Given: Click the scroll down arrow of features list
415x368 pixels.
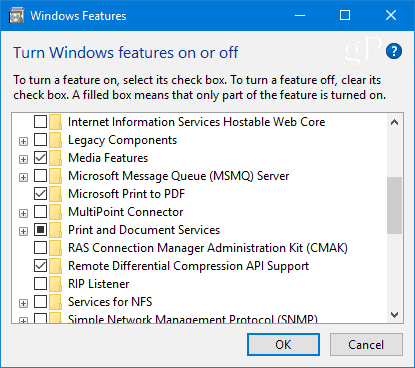Looking at the screenshot, I should (x=395, y=315).
